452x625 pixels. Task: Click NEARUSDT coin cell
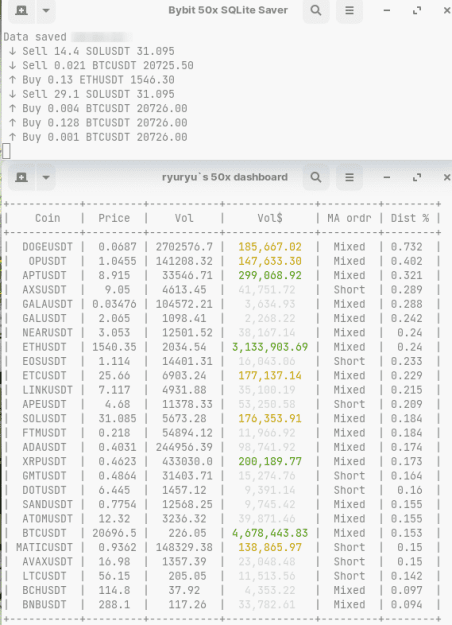click(47, 333)
